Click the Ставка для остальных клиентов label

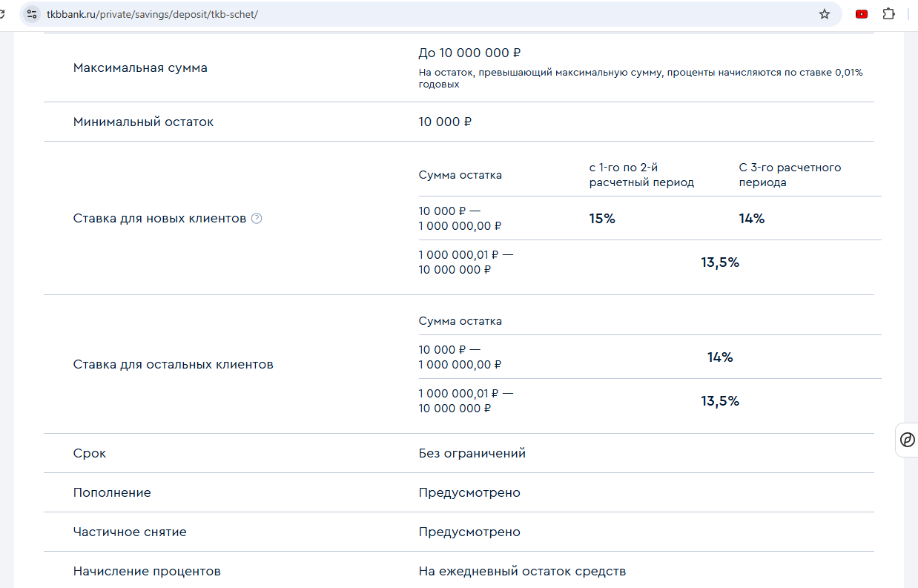pos(173,365)
